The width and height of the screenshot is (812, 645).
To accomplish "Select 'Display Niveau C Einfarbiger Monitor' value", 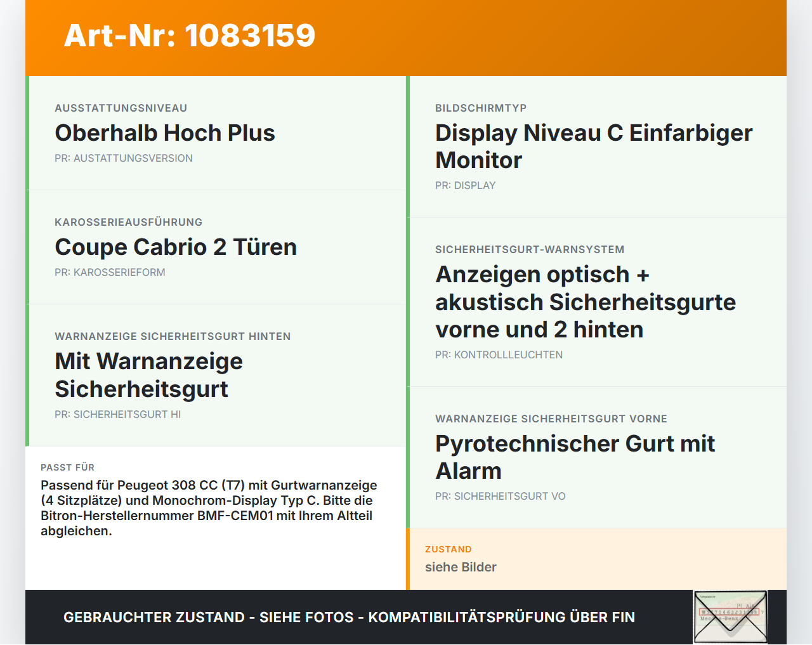I will (594, 147).
